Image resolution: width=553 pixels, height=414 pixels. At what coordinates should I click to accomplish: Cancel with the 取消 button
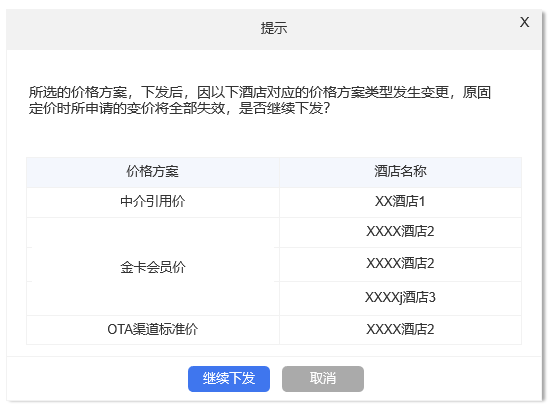pos(323,379)
